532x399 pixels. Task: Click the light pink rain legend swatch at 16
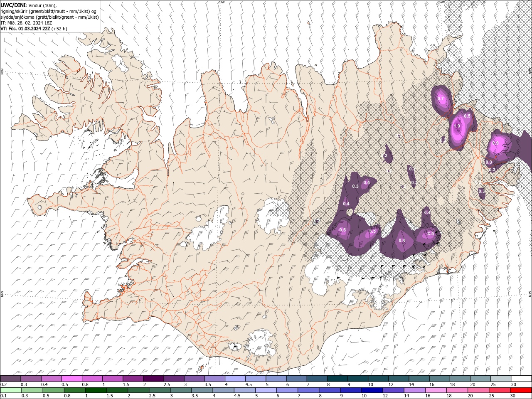pyautogui.click(x=436, y=390)
